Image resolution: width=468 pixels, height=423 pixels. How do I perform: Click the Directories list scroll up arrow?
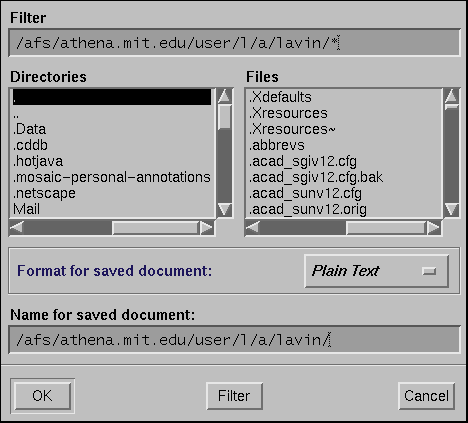(224, 96)
